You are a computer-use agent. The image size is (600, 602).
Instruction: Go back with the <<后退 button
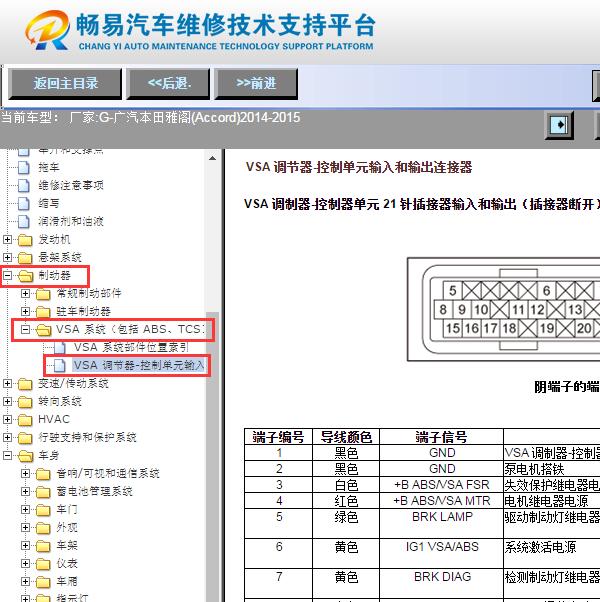(169, 84)
